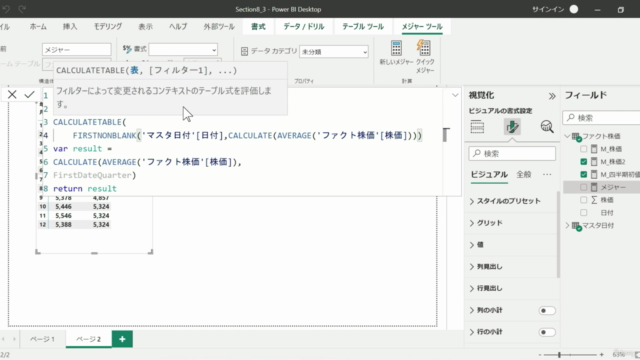The height and width of the screenshot is (360, 640).
Task: Click the Fields pane search box
Action: (x=602, y=118)
